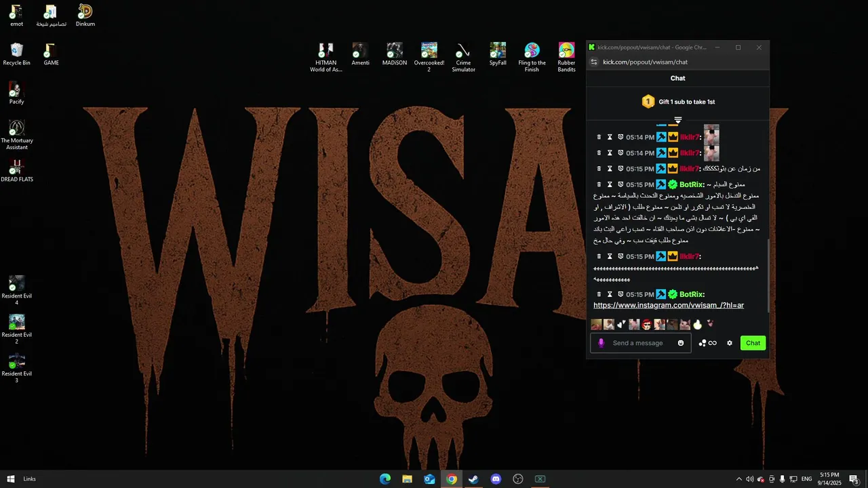Select the Rubber Bandits shortcut

(566, 58)
